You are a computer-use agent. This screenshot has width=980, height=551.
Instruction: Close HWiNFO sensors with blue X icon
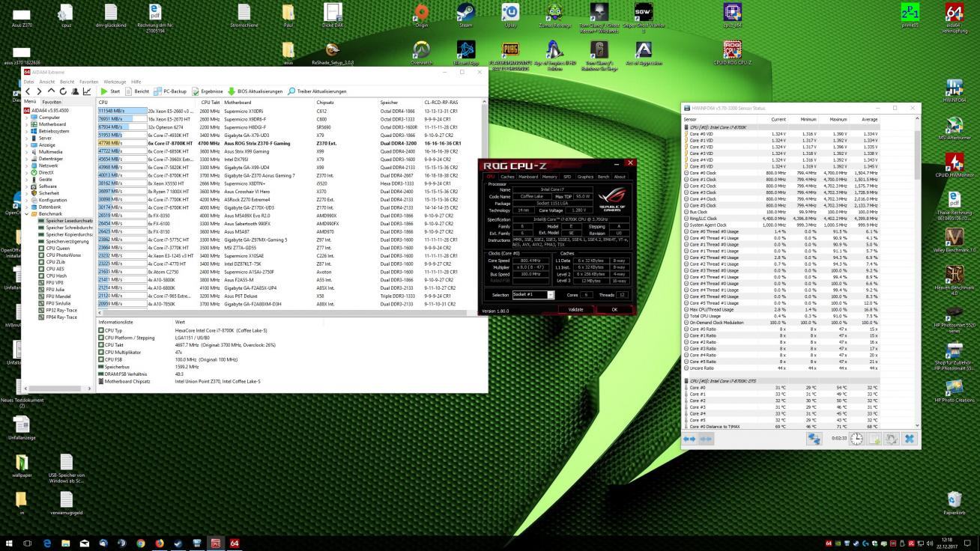(x=909, y=439)
